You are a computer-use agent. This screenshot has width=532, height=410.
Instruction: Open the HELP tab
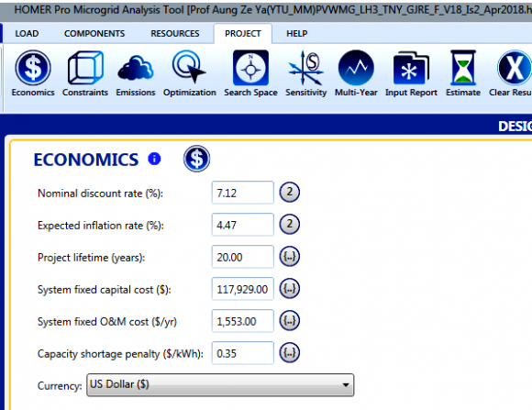click(x=297, y=34)
